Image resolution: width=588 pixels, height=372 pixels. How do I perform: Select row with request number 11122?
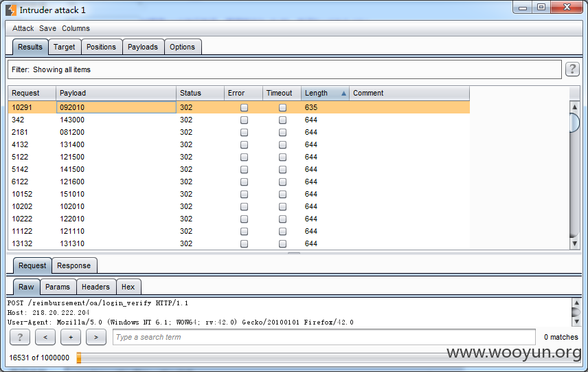239,232
